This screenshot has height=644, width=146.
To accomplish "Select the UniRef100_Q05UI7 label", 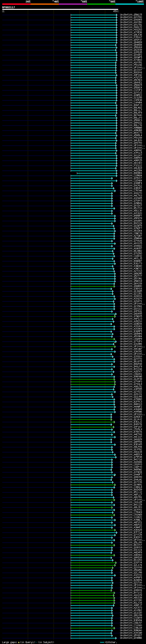I will coord(131,178).
